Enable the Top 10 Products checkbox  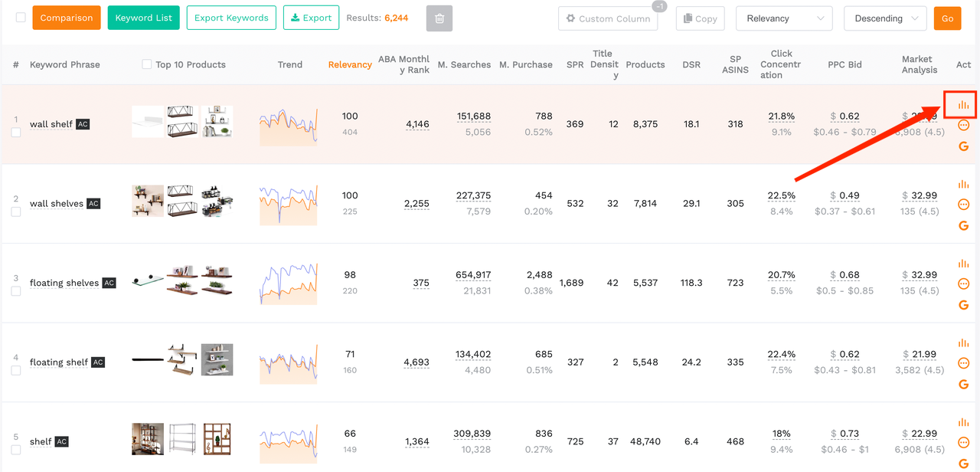147,64
